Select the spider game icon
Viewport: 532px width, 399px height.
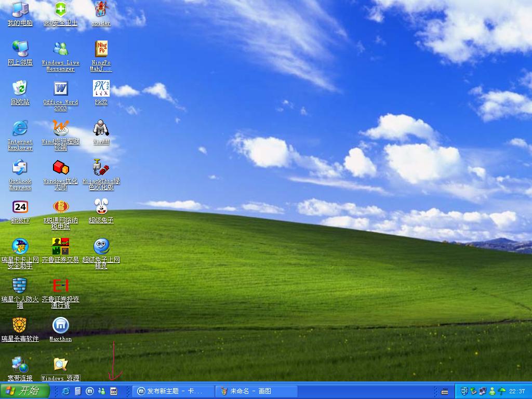(x=101, y=9)
